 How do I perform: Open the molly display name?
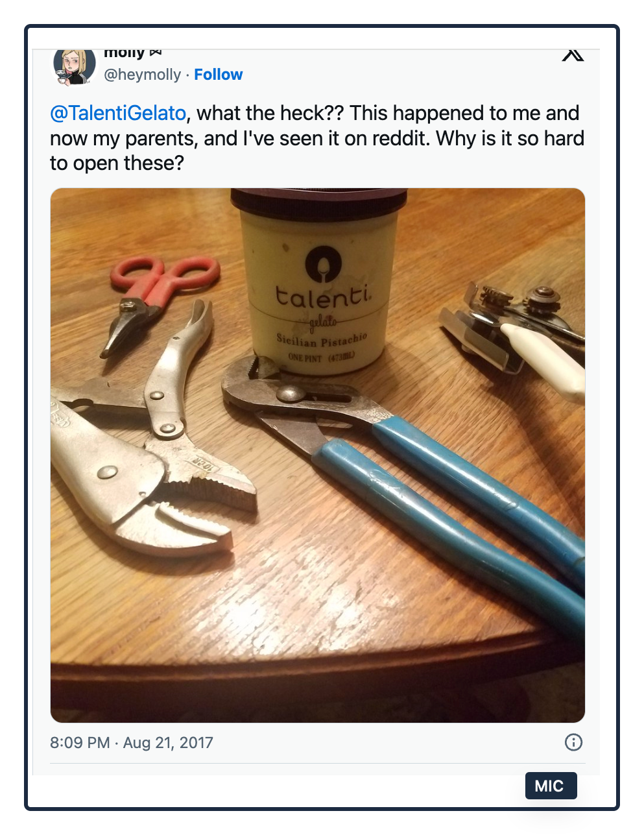click(x=124, y=53)
